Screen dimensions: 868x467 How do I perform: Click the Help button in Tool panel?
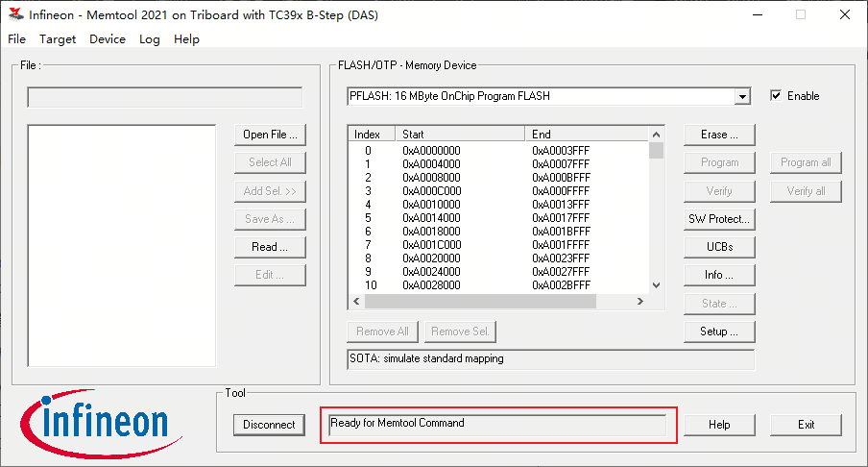[x=719, y=425]
